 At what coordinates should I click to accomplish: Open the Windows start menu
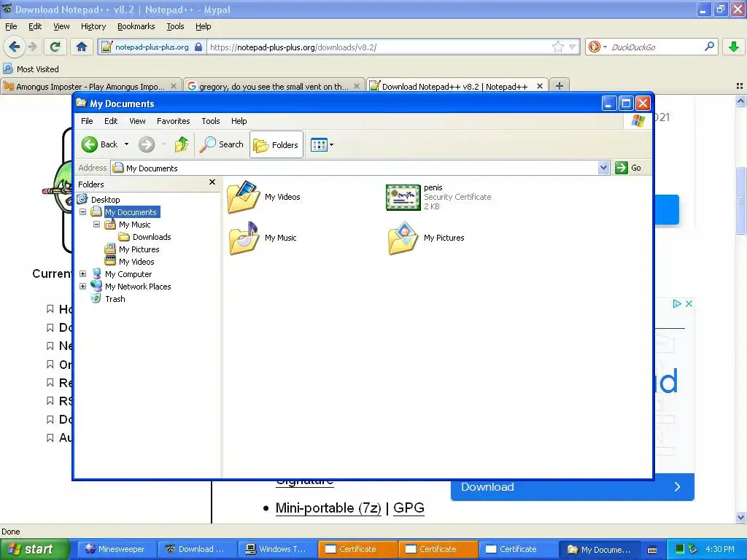[34, 549]
